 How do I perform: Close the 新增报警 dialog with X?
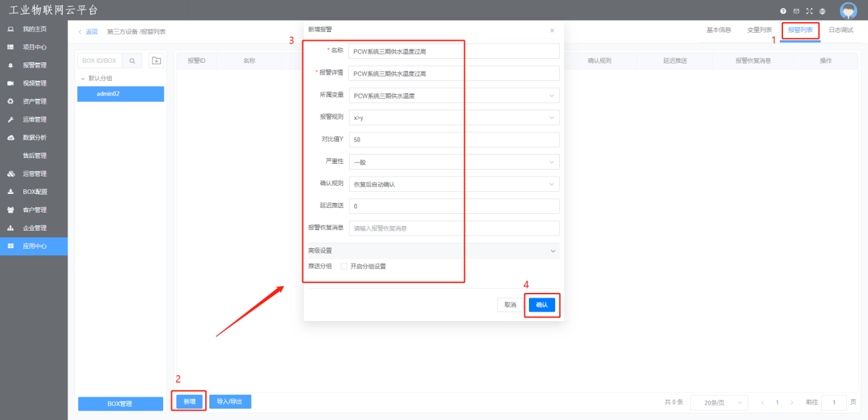552,31
